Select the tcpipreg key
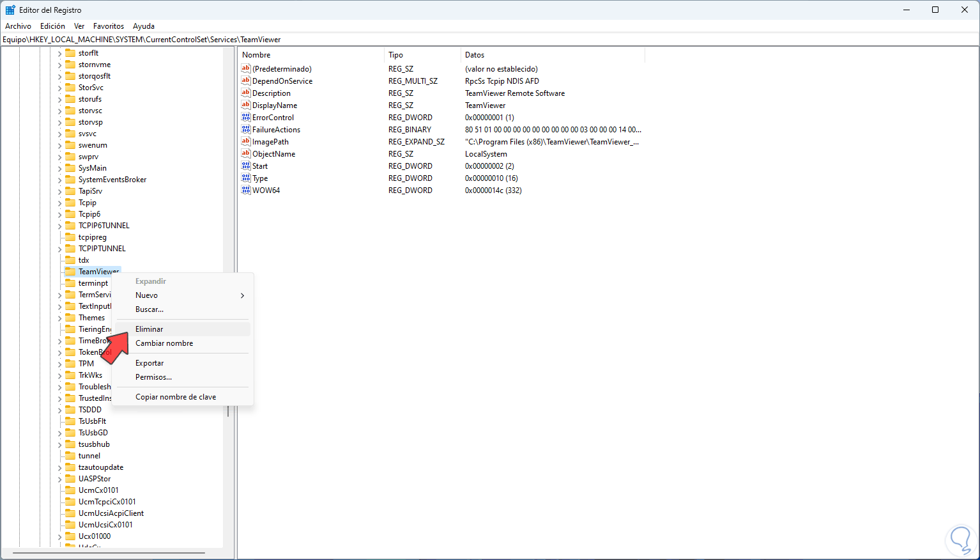This screenshot has width=980, height=560. tap(93, 237)
